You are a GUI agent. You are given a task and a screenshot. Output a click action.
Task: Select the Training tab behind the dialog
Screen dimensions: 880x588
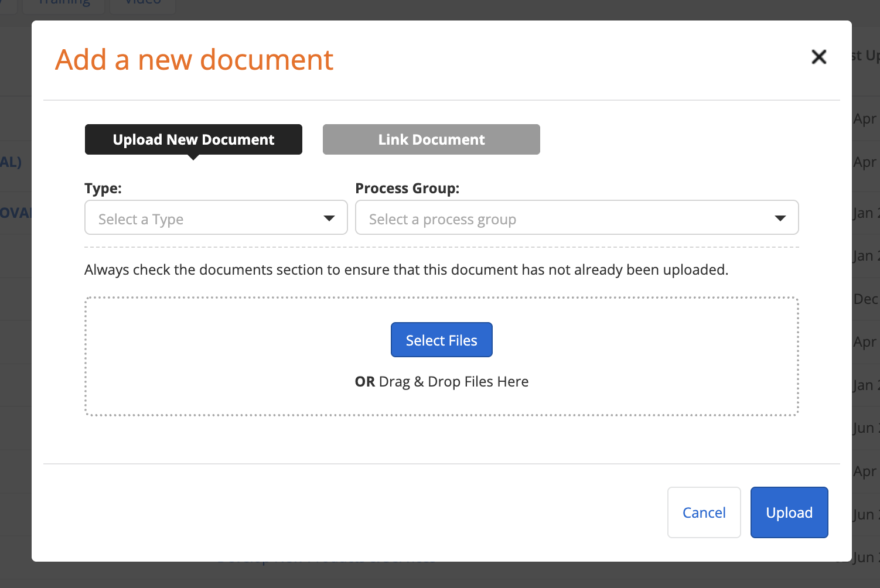64,5
